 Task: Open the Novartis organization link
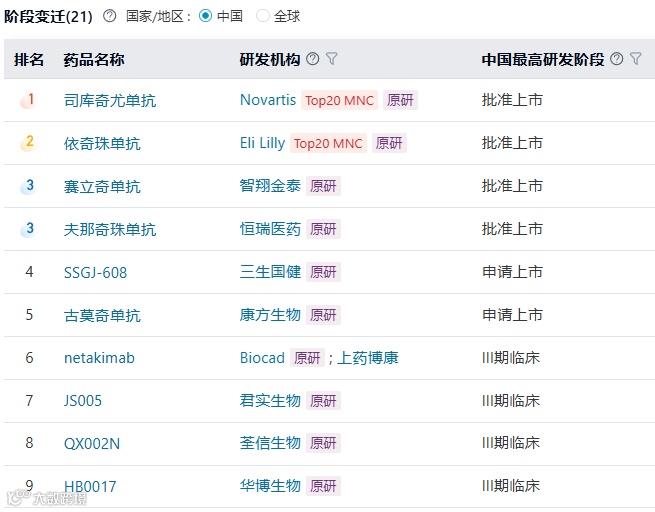point(268,100)
